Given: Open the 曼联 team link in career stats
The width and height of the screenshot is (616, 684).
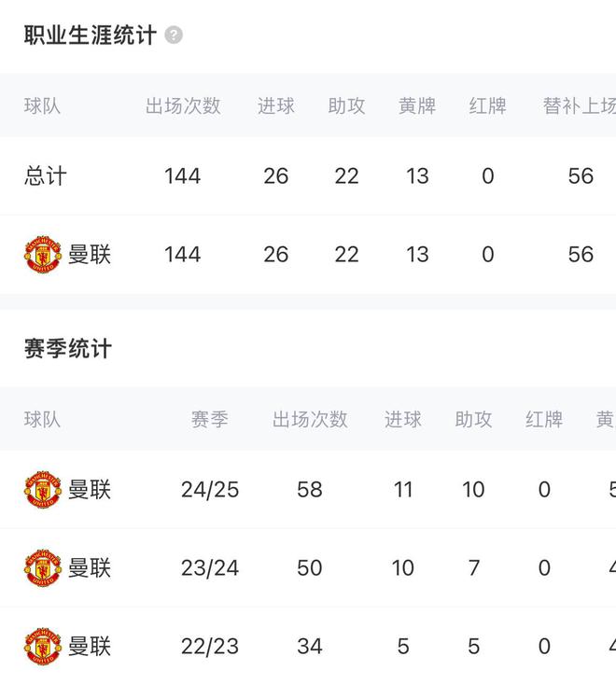Looking at the screenshot, I should (90, 254).
